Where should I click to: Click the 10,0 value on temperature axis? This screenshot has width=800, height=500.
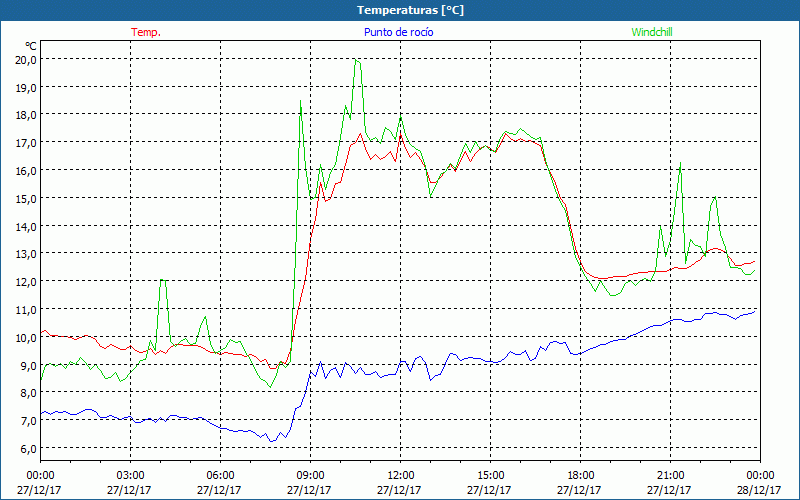click(26, 338)
